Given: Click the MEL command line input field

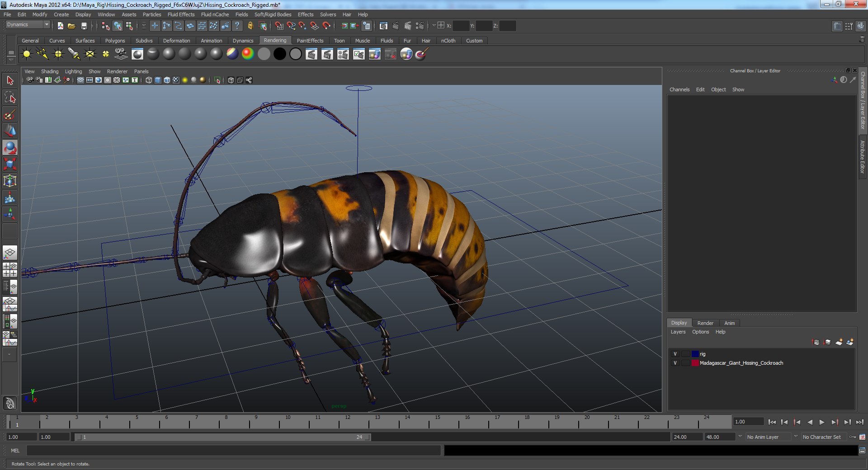Looking at the screenshot, I should pyautogui.click(x=234, y=451).
